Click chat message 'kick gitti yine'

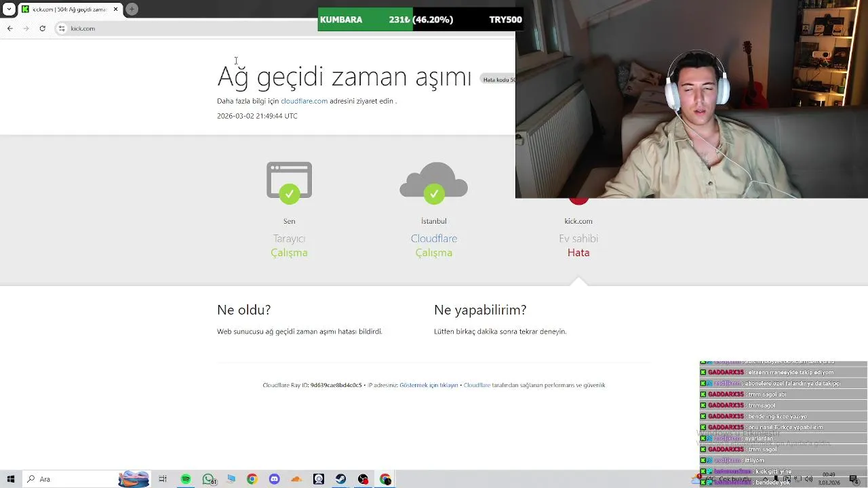[773, 471]
